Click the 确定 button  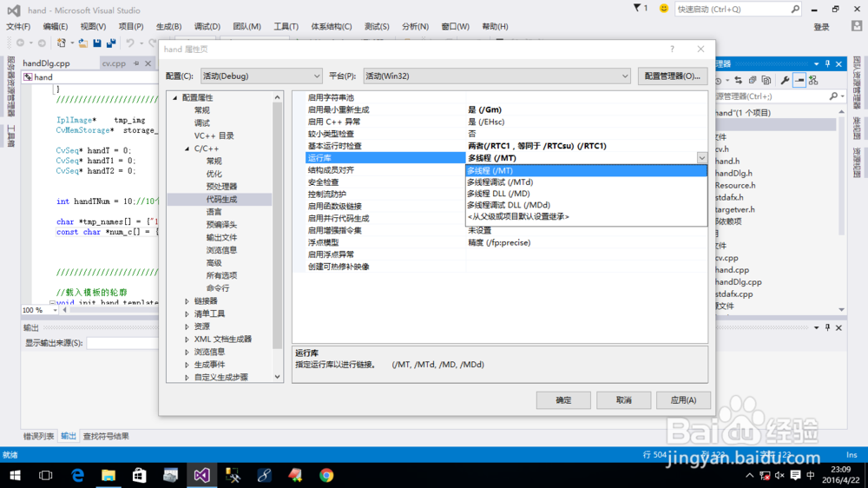[x=563, y=400]
